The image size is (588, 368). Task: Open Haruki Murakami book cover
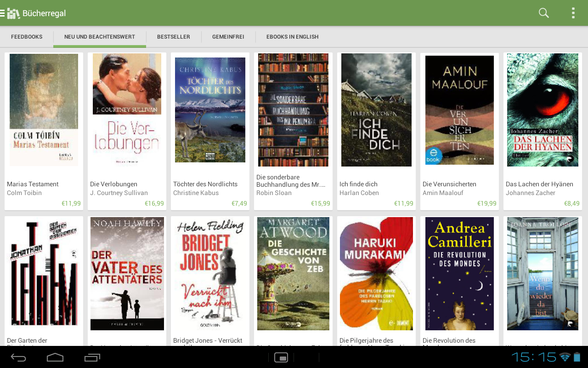pyautogui.click(x=377, y=274)
